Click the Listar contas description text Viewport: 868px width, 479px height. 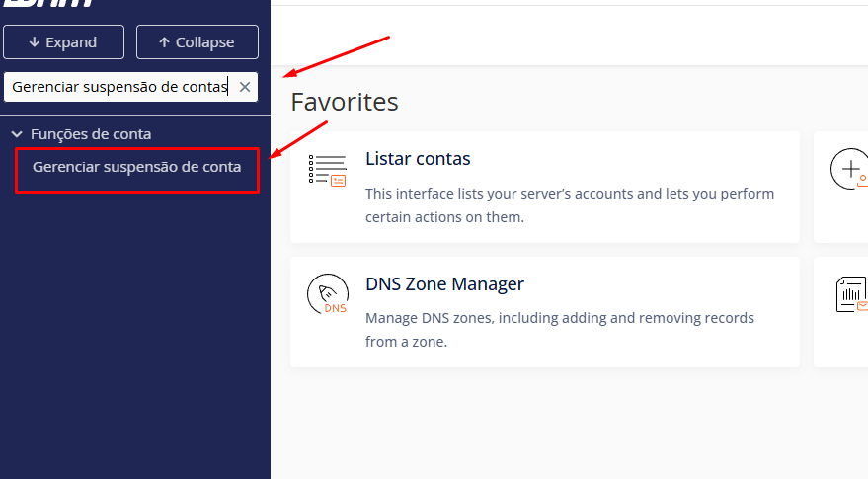[570, 205]
